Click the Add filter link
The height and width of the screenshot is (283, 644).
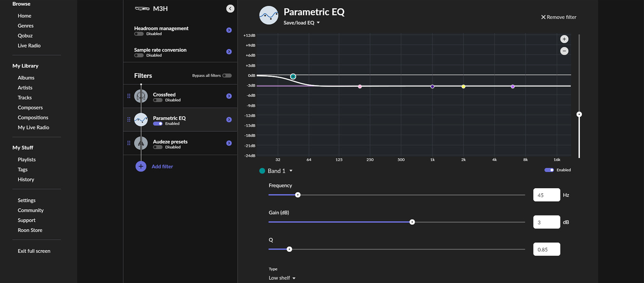162,167
